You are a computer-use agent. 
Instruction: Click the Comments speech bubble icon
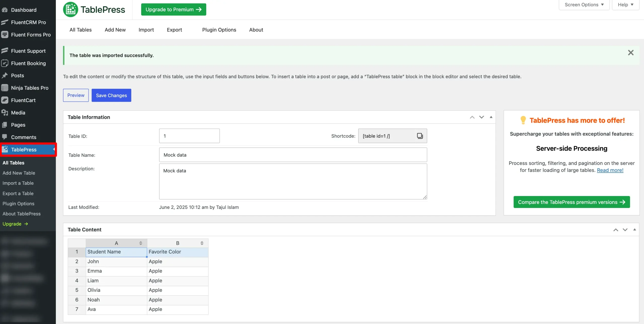(5, 137)
